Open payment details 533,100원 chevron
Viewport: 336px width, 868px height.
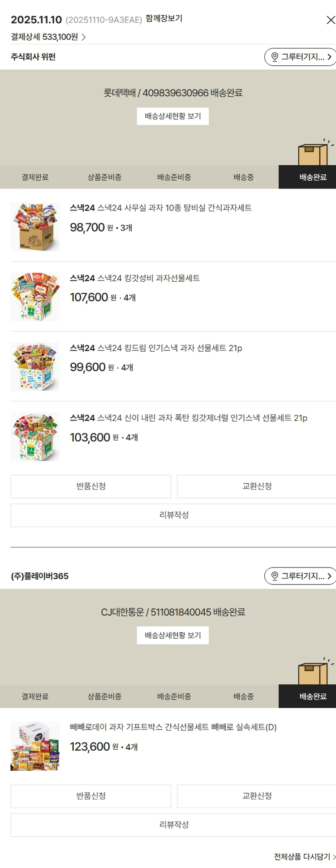click(x=84, y=37)
